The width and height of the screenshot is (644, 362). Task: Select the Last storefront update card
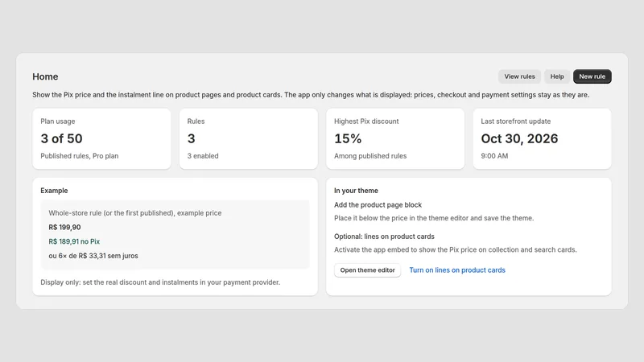click(542, 138)
